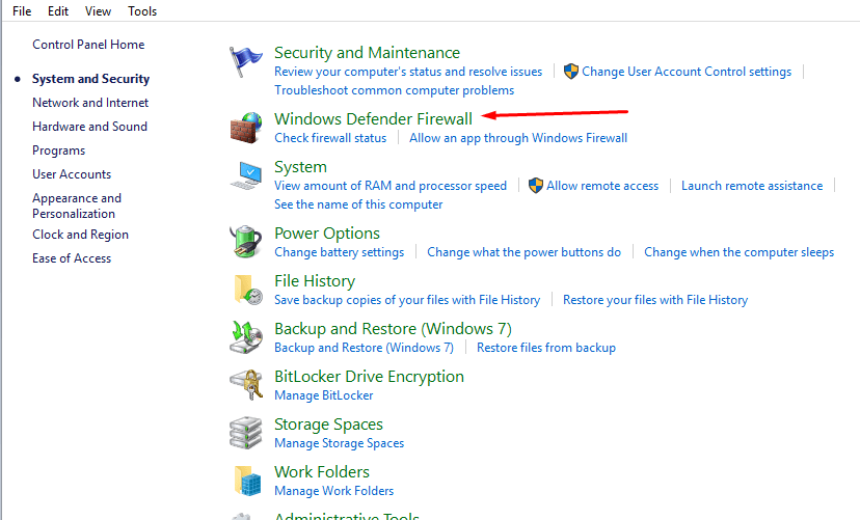Click Change battery settings
Viewport: 860px width, 520px height.
point(339,252)
